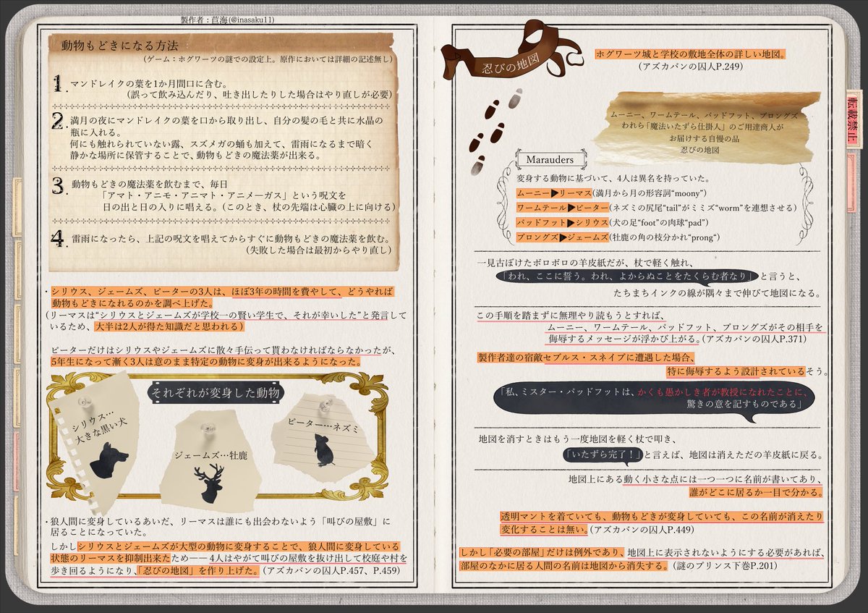Image resolution: width=868 pixels, height=613 pixels.
Task: Click the speech bubble われ、ここに誓う
Action: 628,276
